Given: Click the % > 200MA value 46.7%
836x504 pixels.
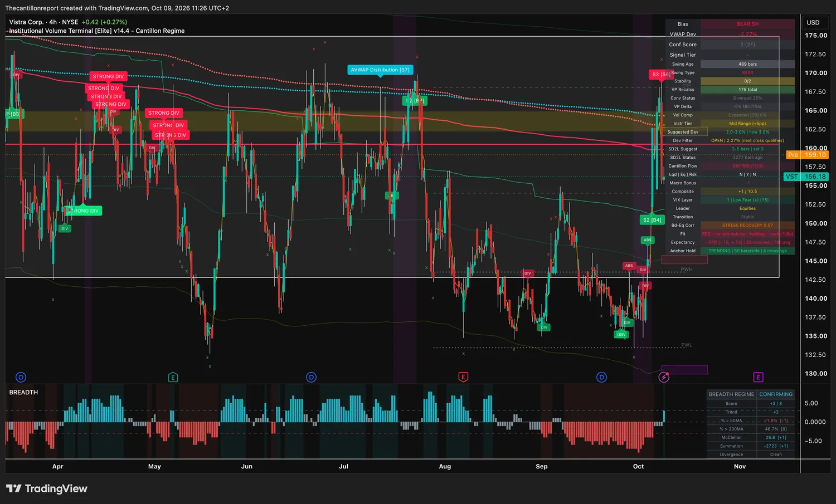Looking at the screenshot, I should [x=776, y=429].
